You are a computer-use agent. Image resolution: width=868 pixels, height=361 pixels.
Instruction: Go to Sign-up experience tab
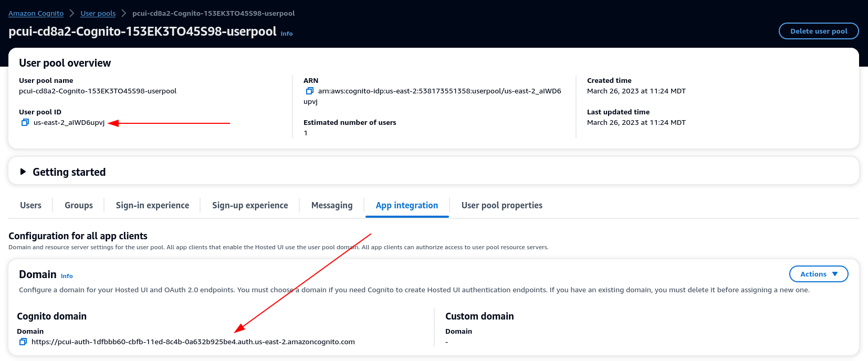coord(250,205)
